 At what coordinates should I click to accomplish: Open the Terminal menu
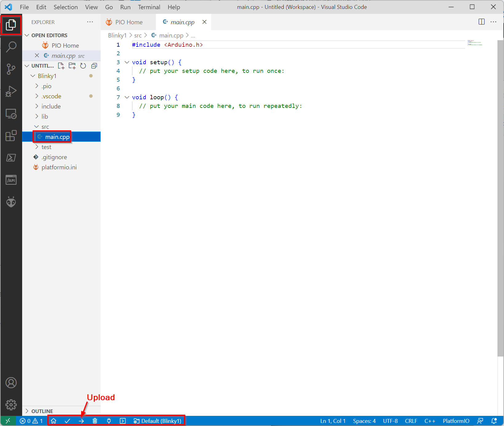pos(149,7)
